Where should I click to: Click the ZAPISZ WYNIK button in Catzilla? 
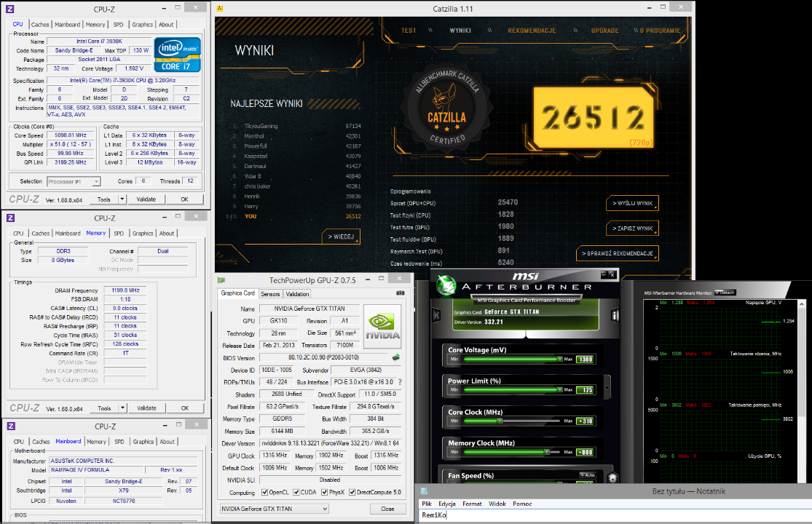[632, 228]
